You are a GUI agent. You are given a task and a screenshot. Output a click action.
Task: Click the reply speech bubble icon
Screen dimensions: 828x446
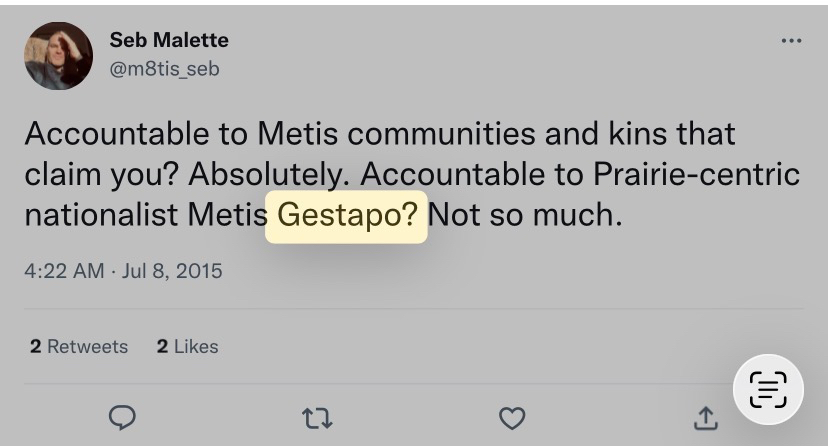(122, 418)
